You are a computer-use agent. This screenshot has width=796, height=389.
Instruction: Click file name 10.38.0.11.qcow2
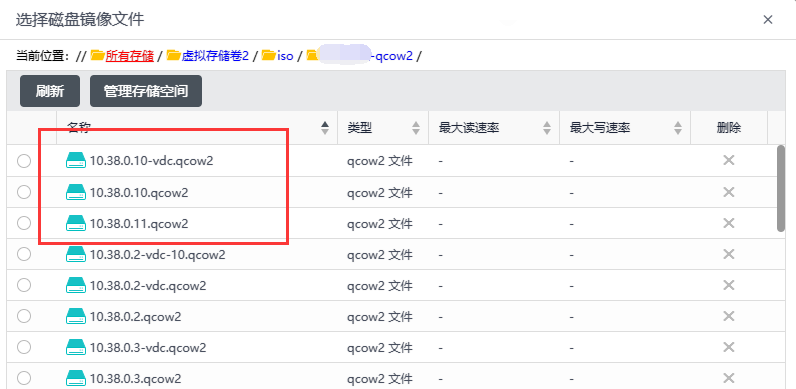point(139,223)
